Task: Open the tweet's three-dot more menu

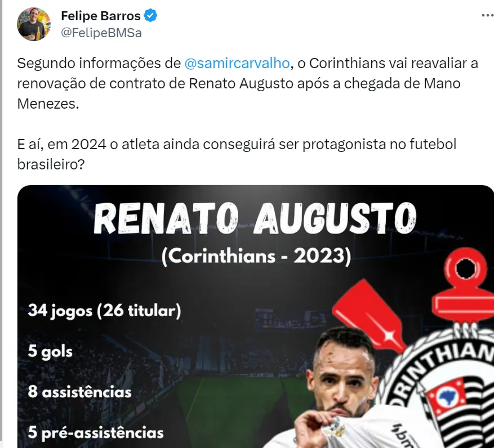Action: coord(487,15)
